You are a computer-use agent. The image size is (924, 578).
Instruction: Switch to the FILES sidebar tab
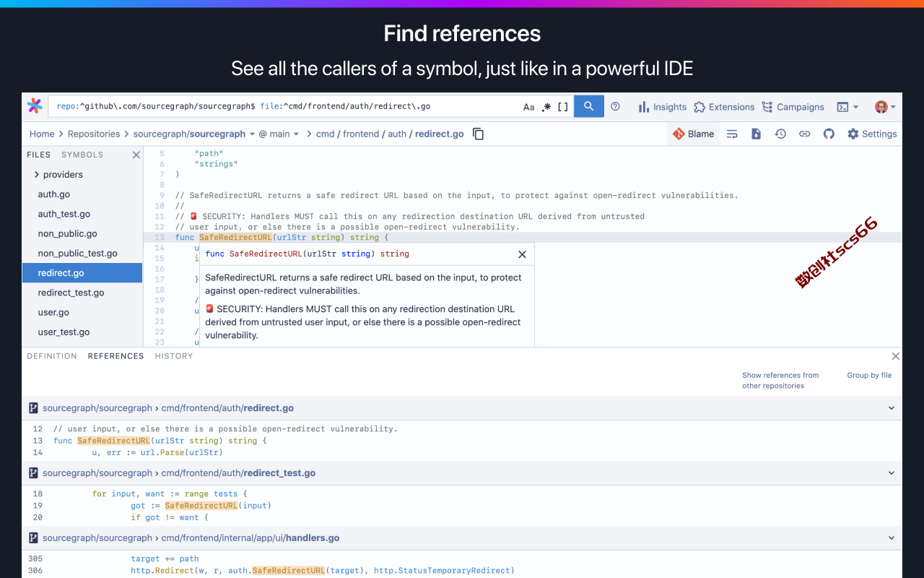(x=38, y=155)
